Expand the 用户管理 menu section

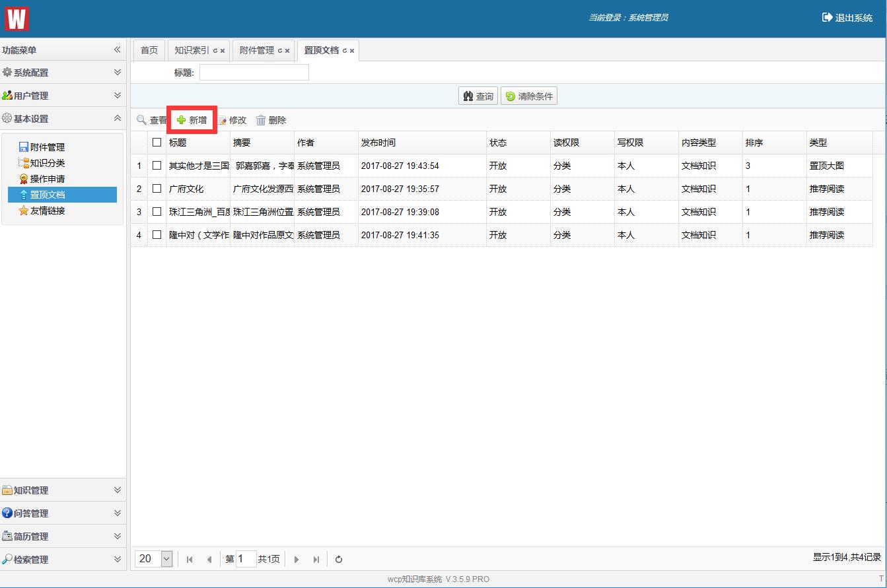click(x=117, y=96)
